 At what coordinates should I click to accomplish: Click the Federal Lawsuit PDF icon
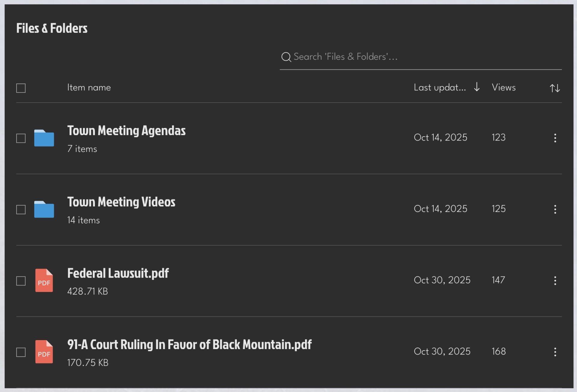44,280
